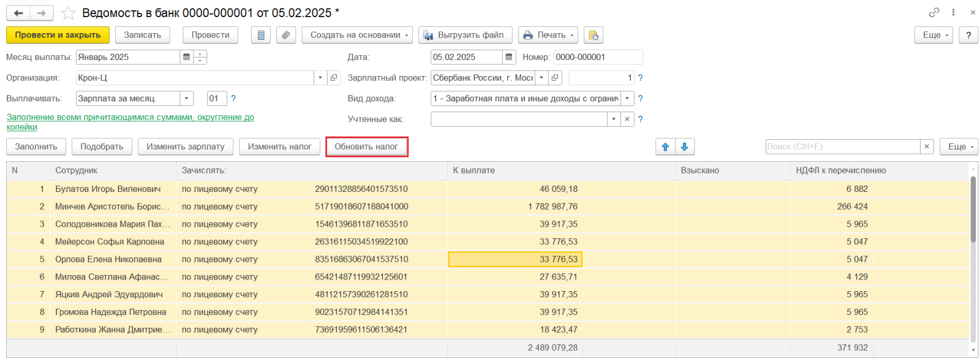Open calendar picker for payment month
Image resolution: width=980 pixels, height=364 pixels.
pos(186,57)
